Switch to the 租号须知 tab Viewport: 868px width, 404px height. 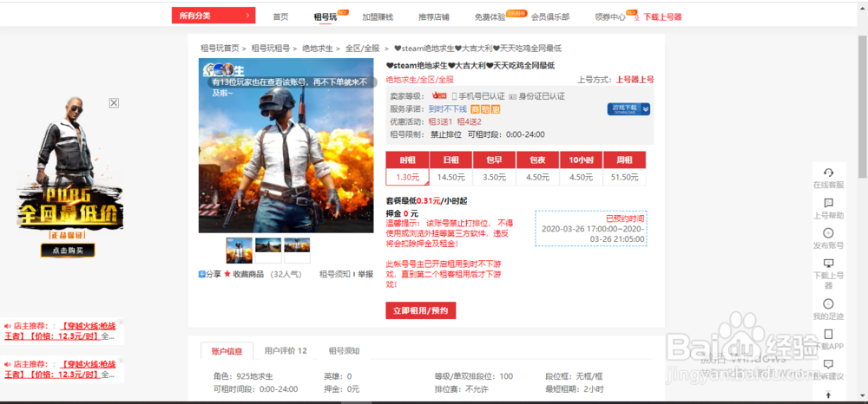pyautogui.click(x=345, y=351)
